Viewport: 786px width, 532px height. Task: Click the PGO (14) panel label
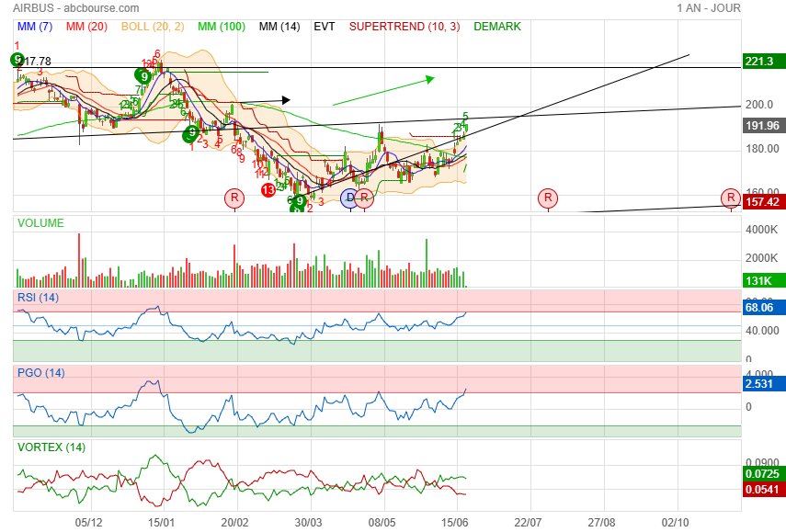[40, 373]
